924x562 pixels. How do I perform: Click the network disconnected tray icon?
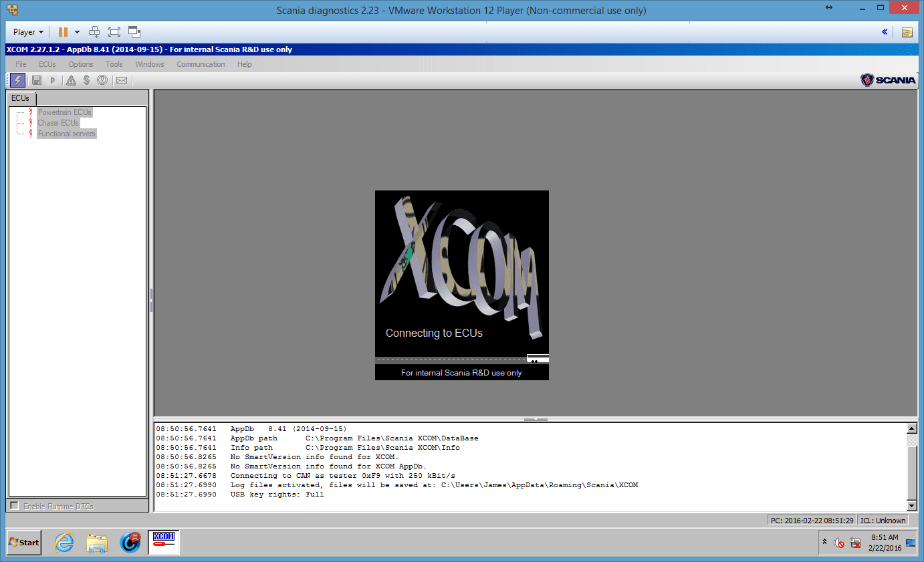(855, 543)
